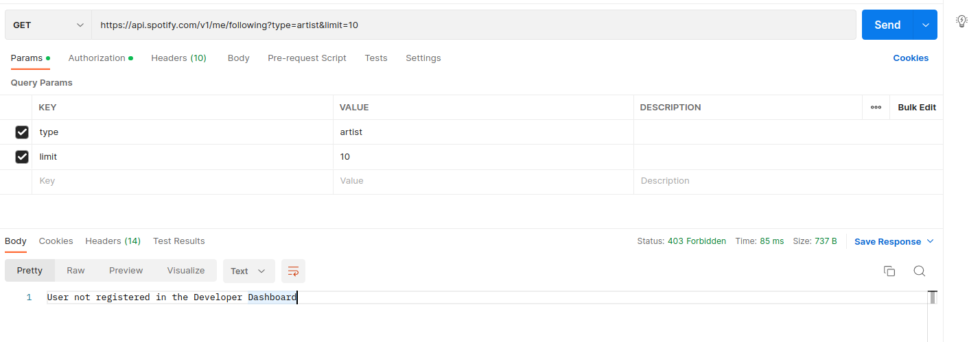Open the request Settings tab

[x=423, y=58]
